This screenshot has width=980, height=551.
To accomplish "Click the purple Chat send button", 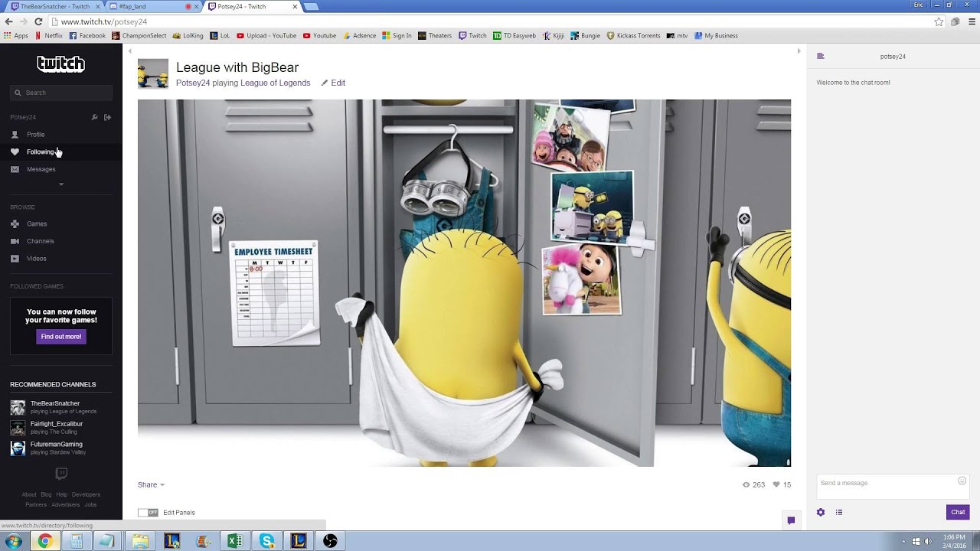I will [x=958, y=513].
